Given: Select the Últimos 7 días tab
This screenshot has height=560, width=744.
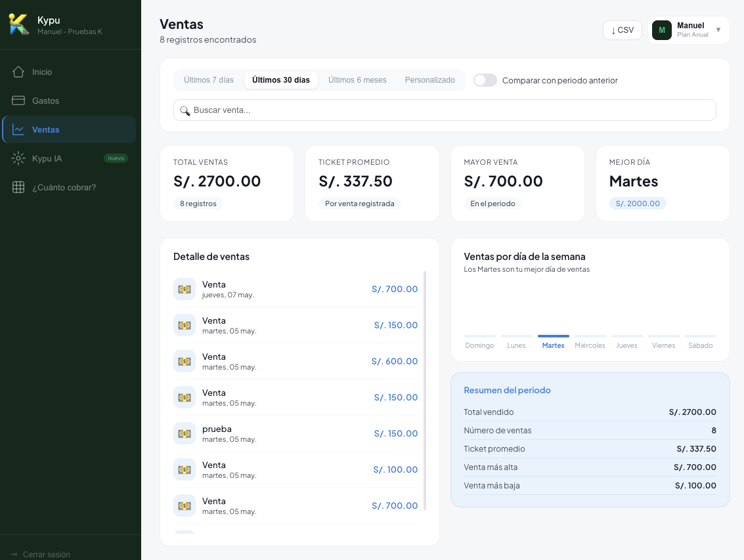Looking at the screenshot, I should coord(209,79).
